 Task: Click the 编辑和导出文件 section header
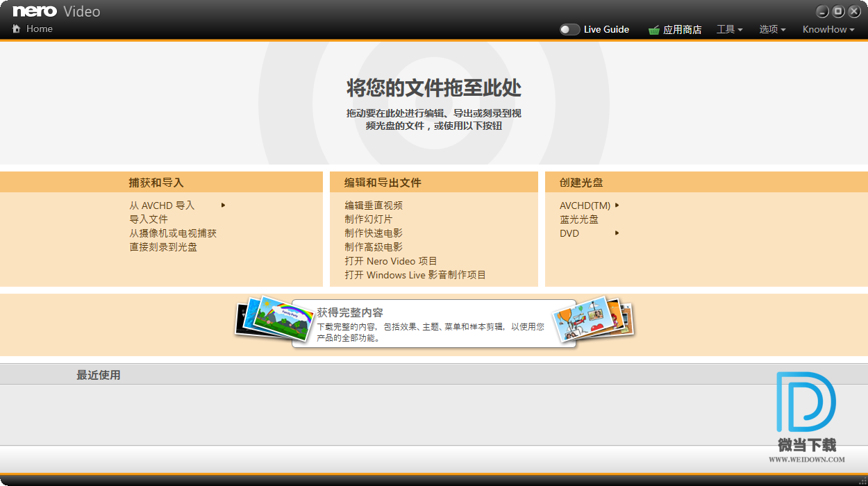(x=434, y=183)
